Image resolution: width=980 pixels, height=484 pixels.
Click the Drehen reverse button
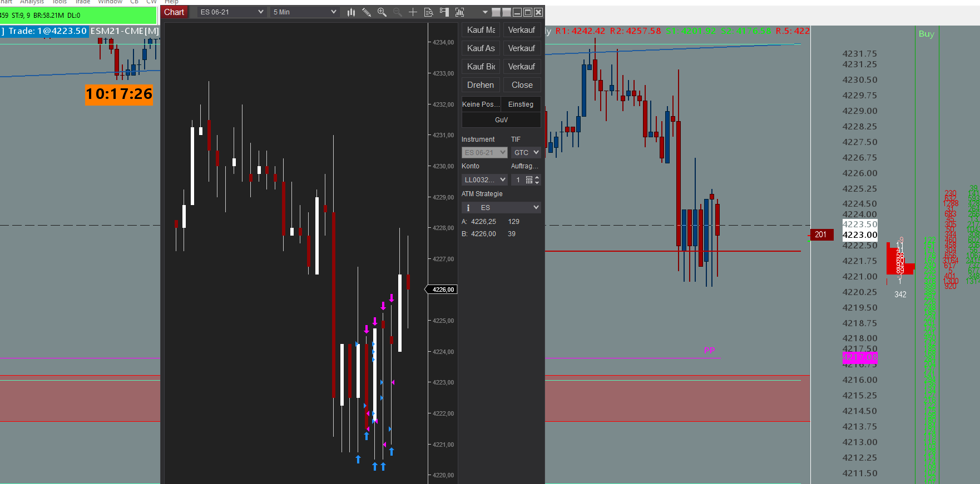pos(481,85)
